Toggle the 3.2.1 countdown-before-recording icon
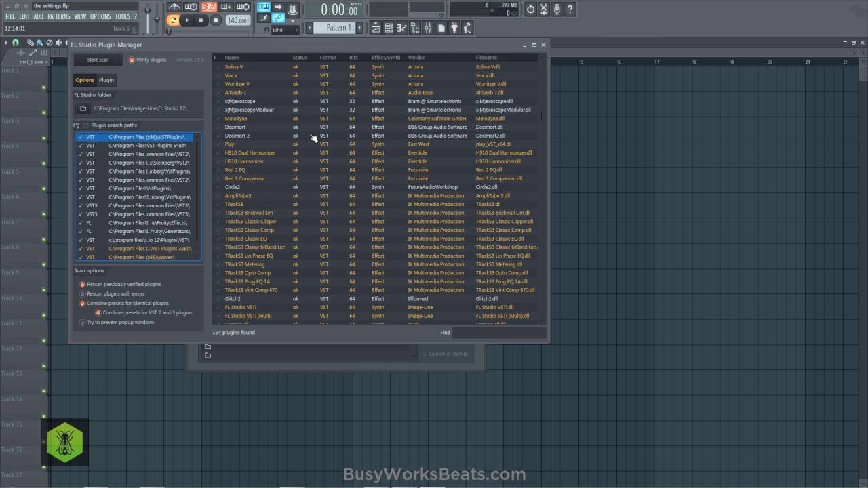Screen dimensions: 868x488 point(208,7)
